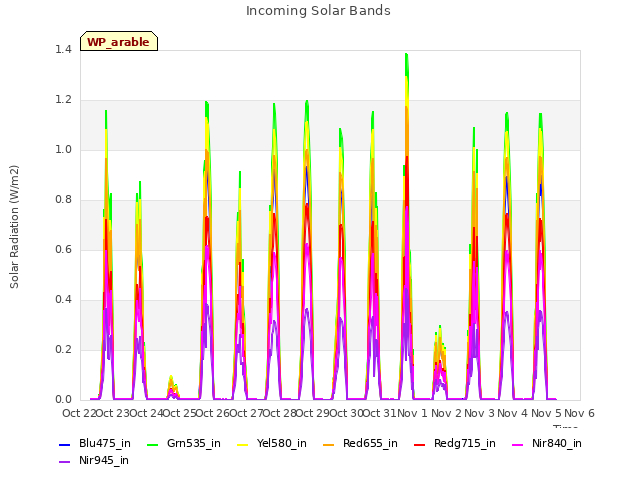Click the 1.2 y-axis tick label
Image resolution: width=640 pixels, height=480 pixels.
click(x=63, y=100)
